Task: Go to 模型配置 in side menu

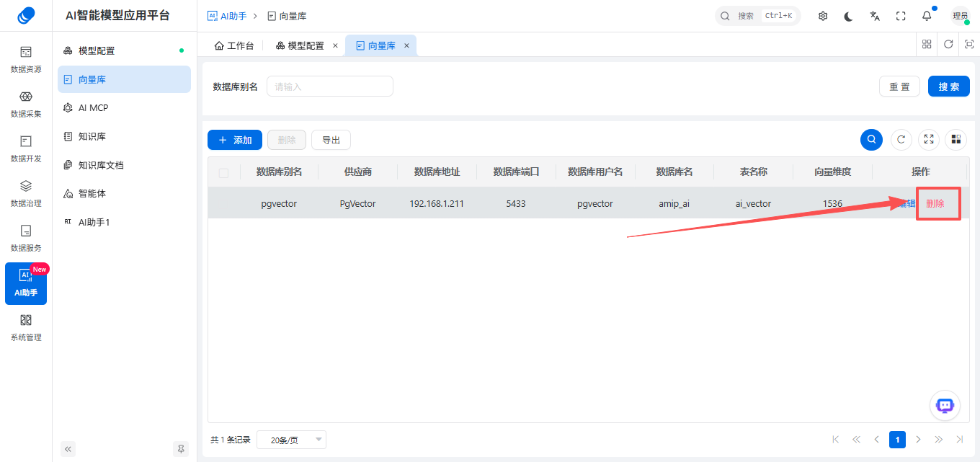Action: click(x=124, y=50)
